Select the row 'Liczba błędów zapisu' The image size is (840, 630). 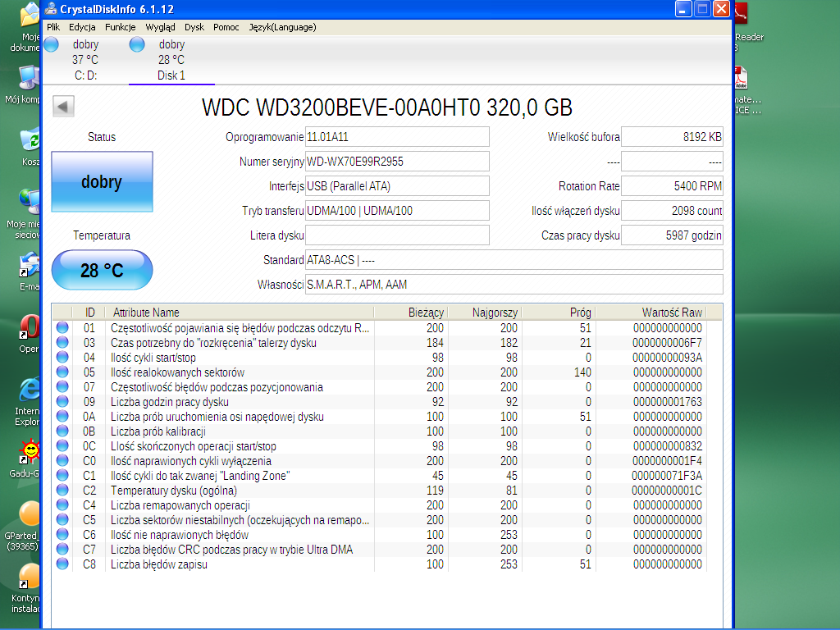tap(380, 564)
